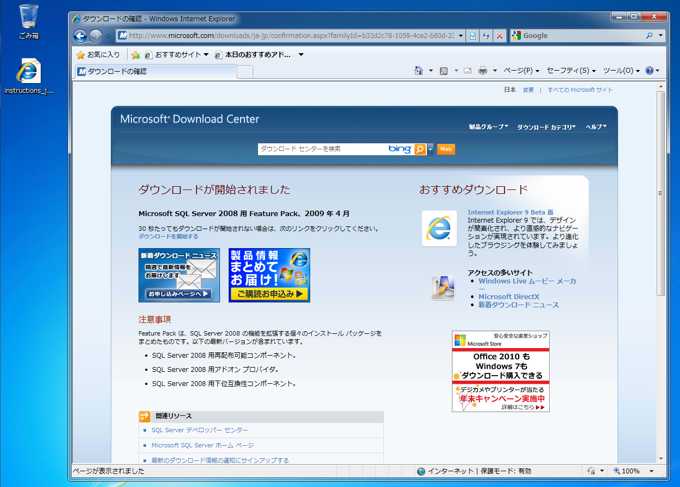Click the scroll down arrow of the page
Screen dimensions: 680x487
pos(660,459)
